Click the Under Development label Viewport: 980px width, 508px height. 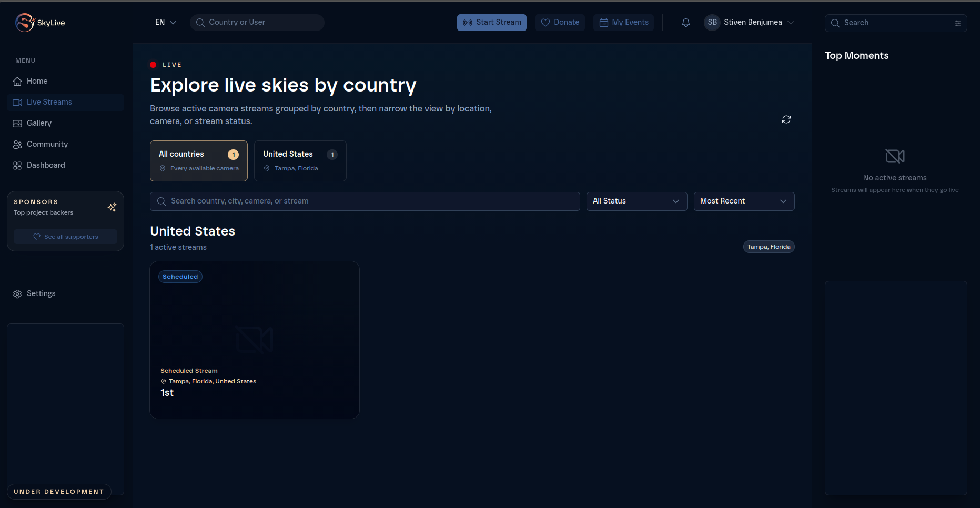click(x=59, y=492)
